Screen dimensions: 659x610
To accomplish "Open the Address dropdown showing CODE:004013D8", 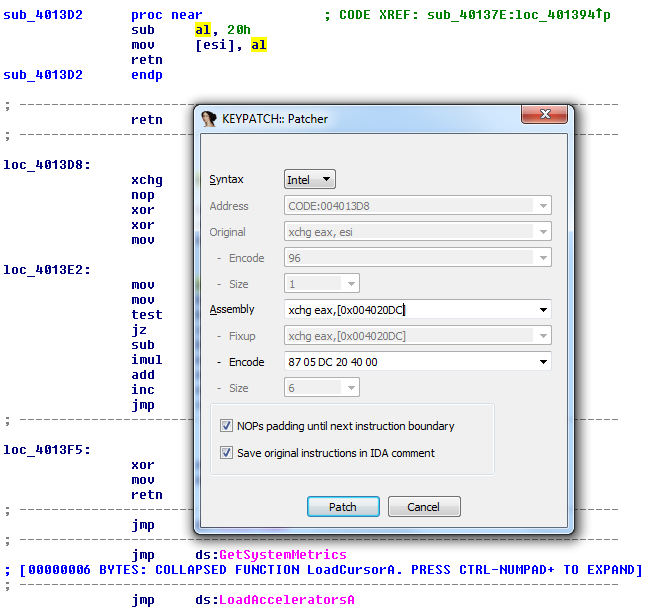I will [x=543, y=206].
